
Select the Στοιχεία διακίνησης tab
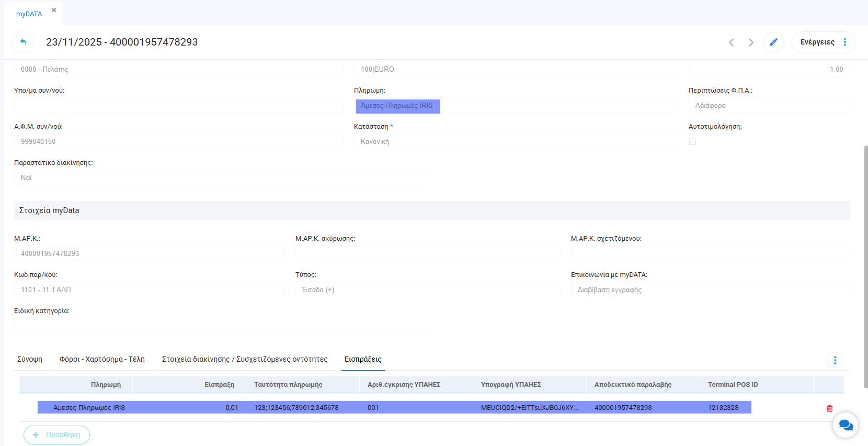click(245, 359)
